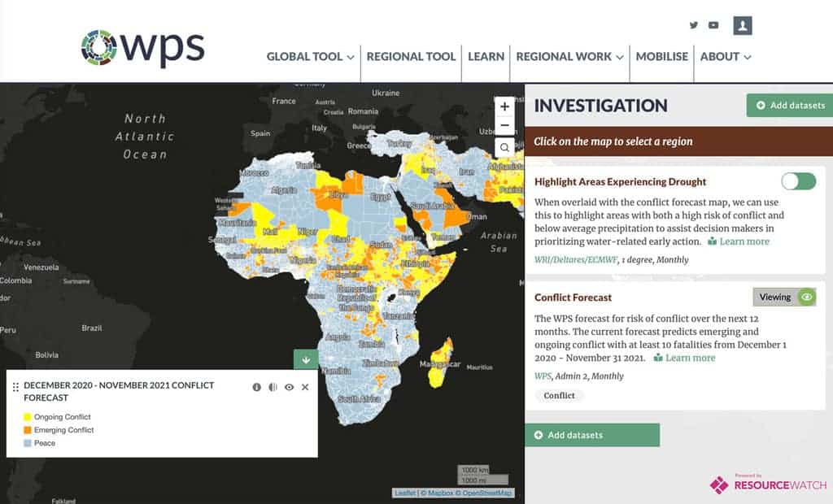
Task: Zoom out the map with minus button
Action: [504, 126]
